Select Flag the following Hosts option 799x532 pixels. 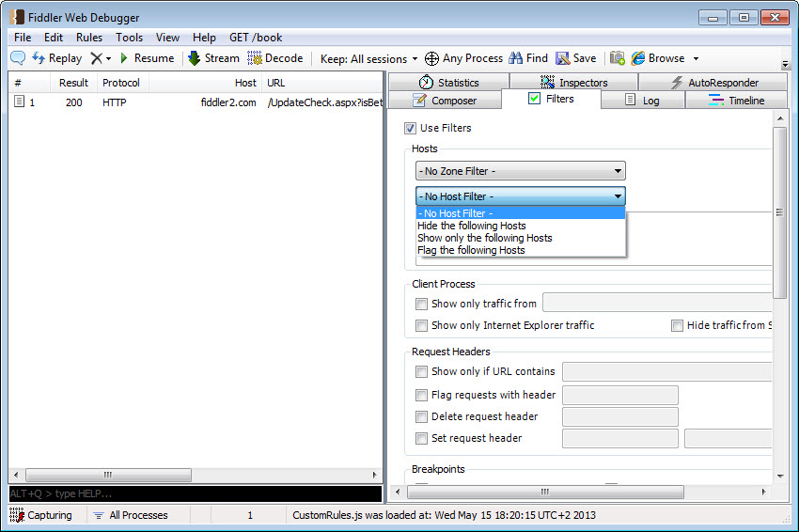coord(520,250)
